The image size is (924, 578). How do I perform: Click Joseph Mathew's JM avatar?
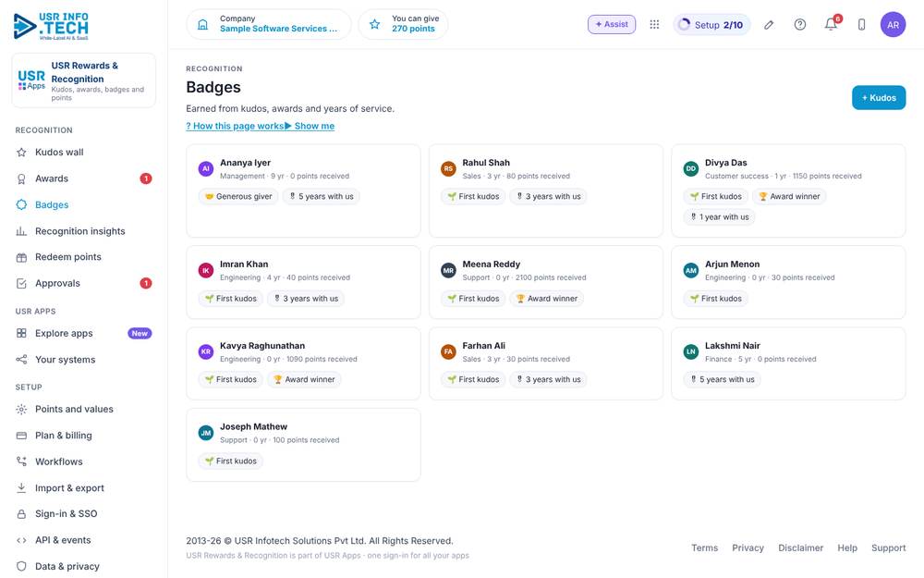point(206,433)
